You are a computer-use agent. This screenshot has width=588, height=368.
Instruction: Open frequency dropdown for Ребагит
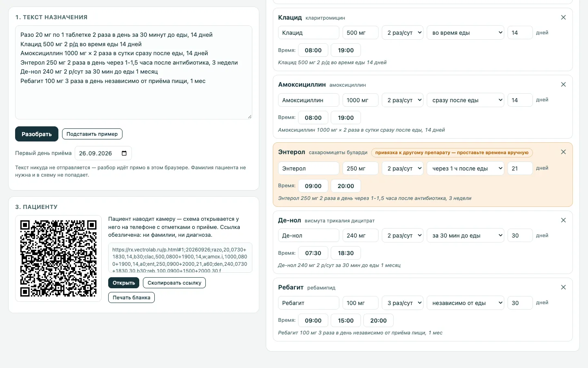click(x=402, y=303)
